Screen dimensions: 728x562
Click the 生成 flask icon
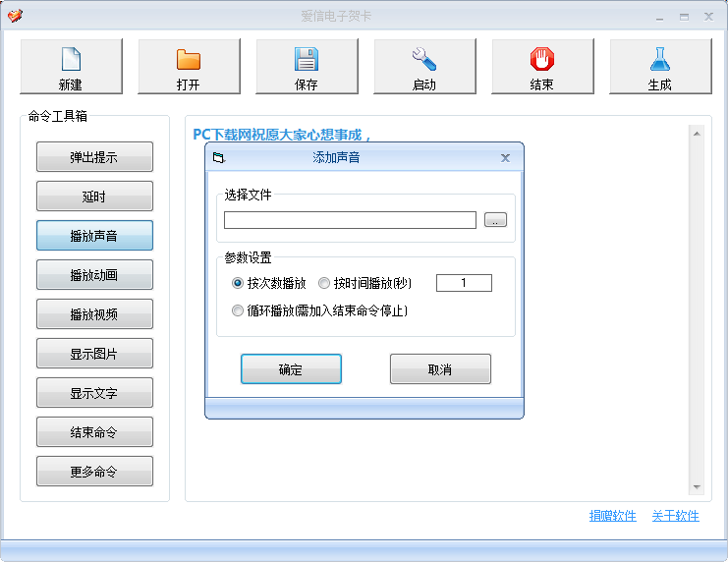pos(660,59)
